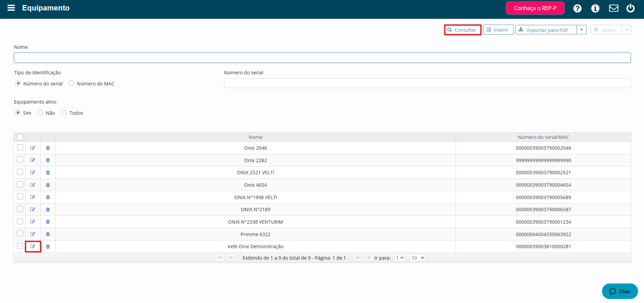
Task: Click the Inserir button
Action: [498, 30]
